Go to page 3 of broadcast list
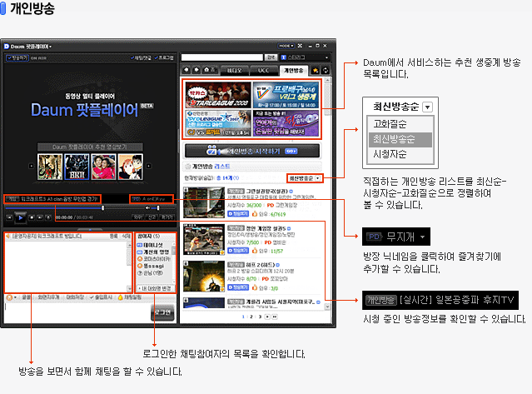 click(x=260, y=317)
